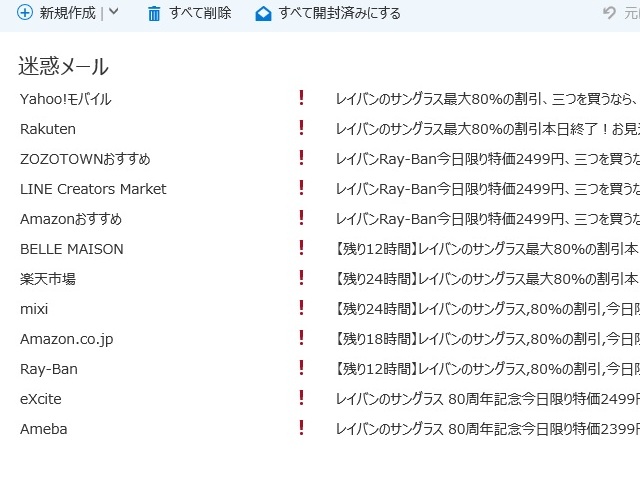The height and width of the screenshot is (480, 640).
Task: Select the sender Ameba
Action: point(44,429)
